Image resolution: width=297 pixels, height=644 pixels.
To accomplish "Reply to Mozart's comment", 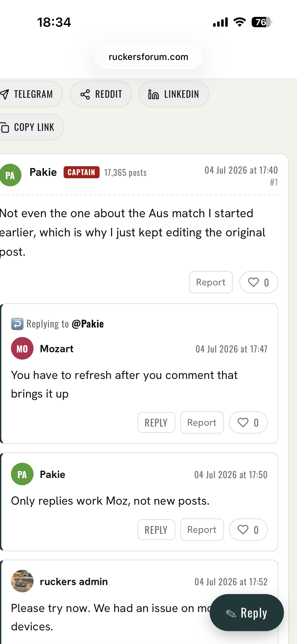I will tap(156, 423).
